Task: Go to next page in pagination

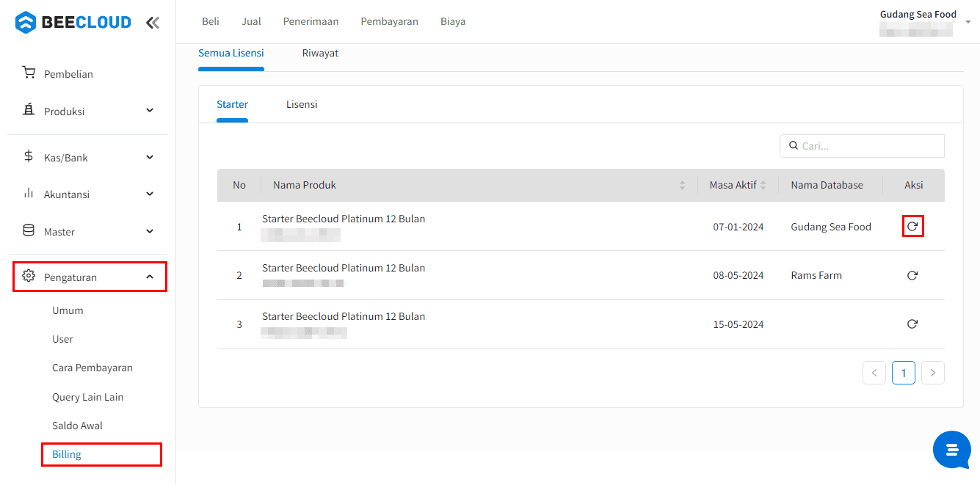Action: (933, 373)
